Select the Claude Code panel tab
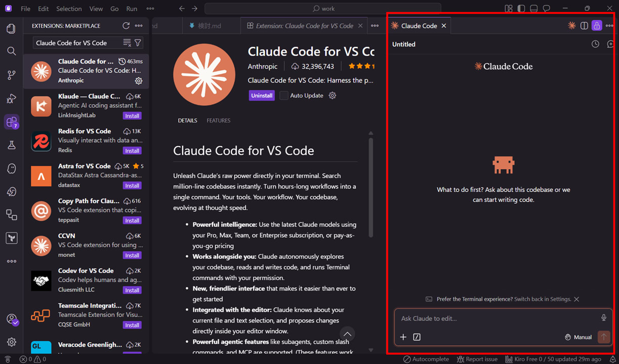The width and height of the screenshot is (619, 364). coord(419,26)
